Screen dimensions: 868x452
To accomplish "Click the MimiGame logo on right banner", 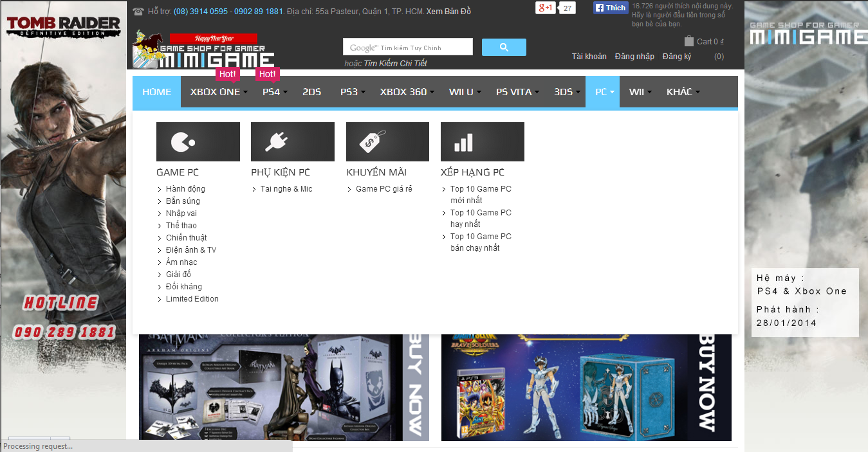I will coord(809,33).
